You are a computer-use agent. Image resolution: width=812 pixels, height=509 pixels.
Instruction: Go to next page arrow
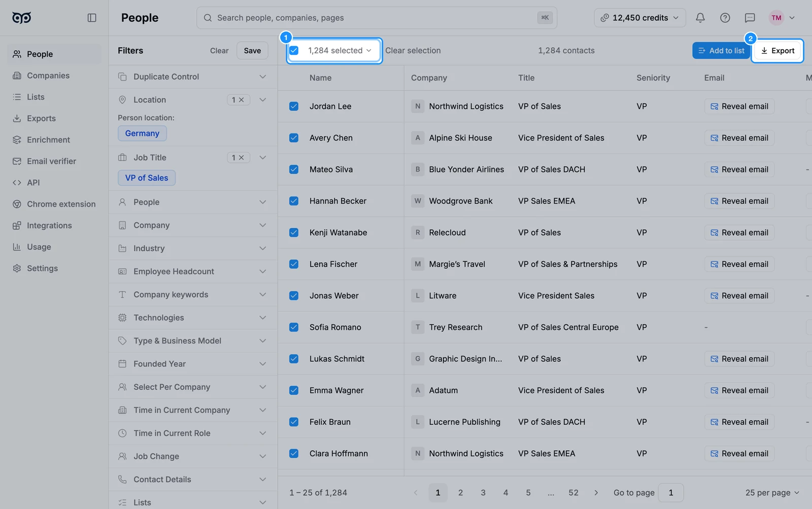click(x=596, y=493)
